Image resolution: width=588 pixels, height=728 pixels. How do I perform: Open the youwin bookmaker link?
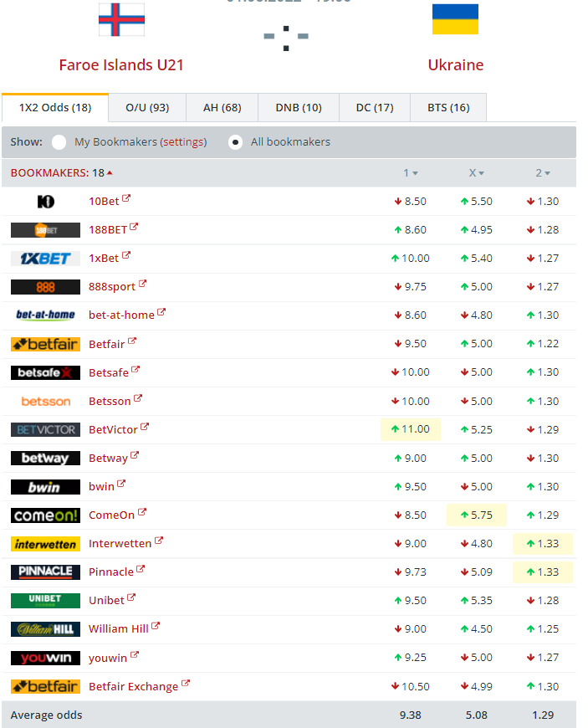(x=108, y=659)
